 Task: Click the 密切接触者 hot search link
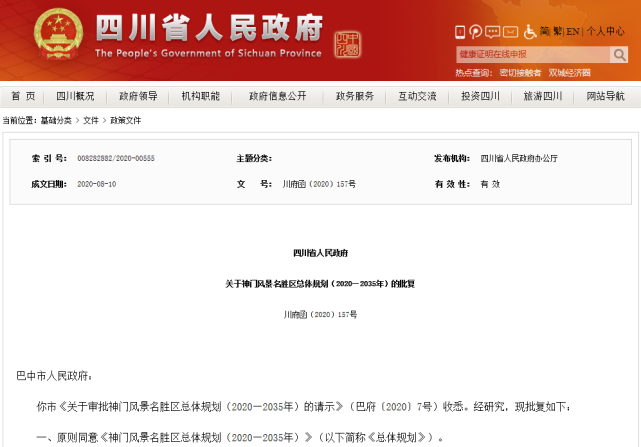(520, 73)
